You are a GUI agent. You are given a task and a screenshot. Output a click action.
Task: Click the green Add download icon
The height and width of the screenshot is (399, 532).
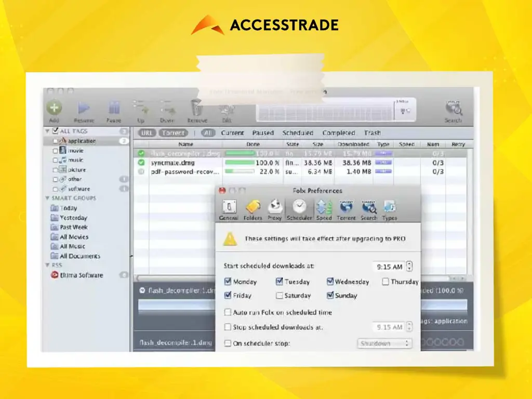[54, 108]
